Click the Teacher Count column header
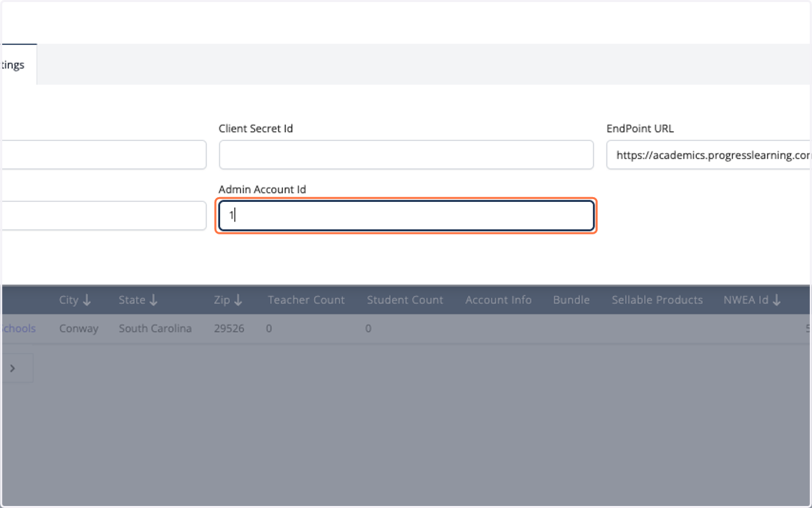812x508 pixels. [306, 300]
